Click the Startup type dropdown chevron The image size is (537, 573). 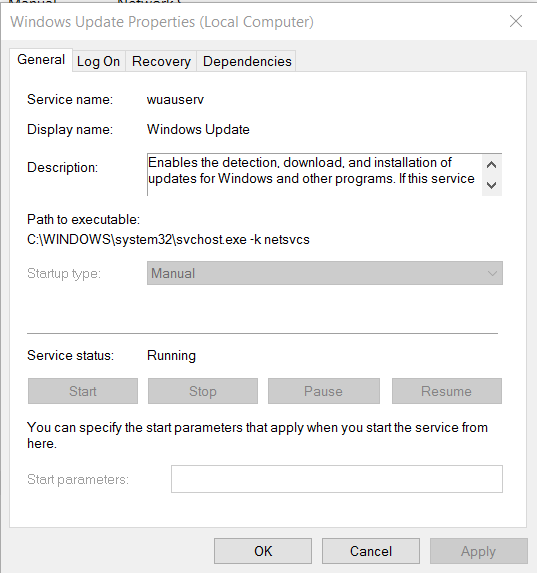492,273
